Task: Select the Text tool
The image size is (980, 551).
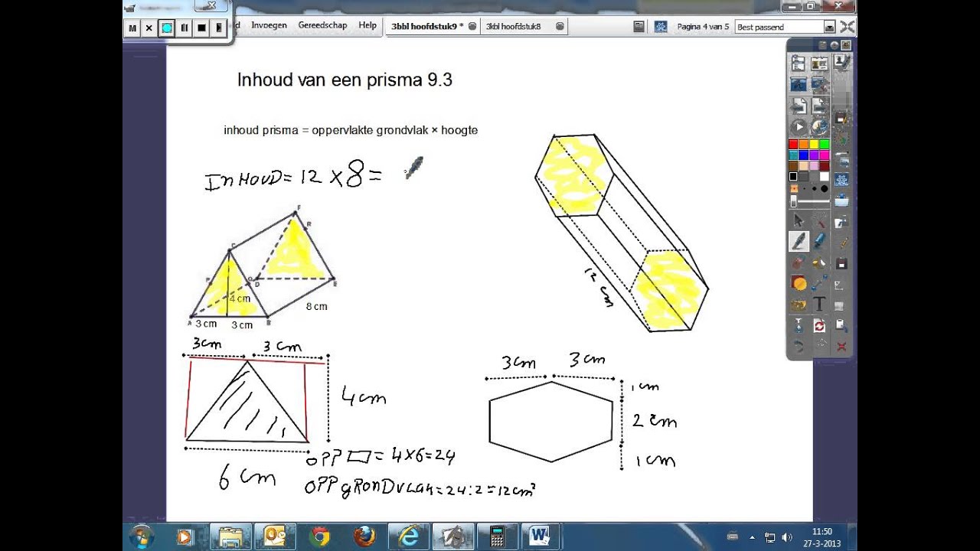Action: (x=820, y=303)
